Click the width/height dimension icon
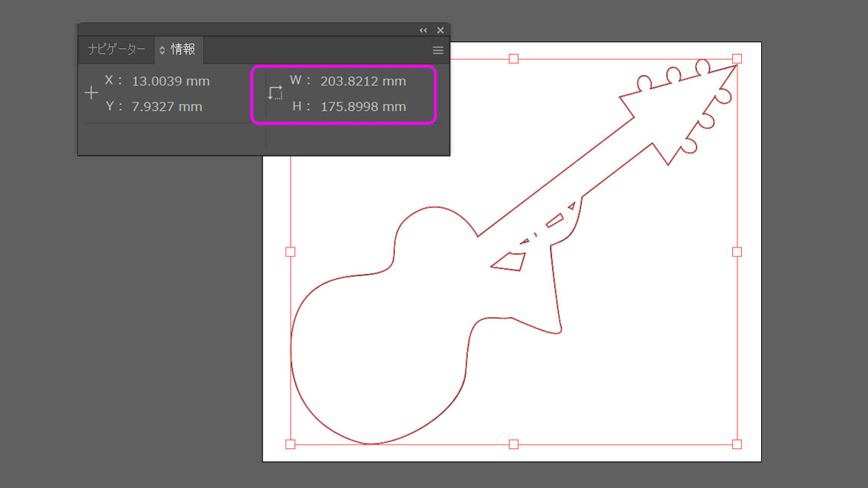The height and width of the screenshot is (488, 868). click(x=275, y=93)
